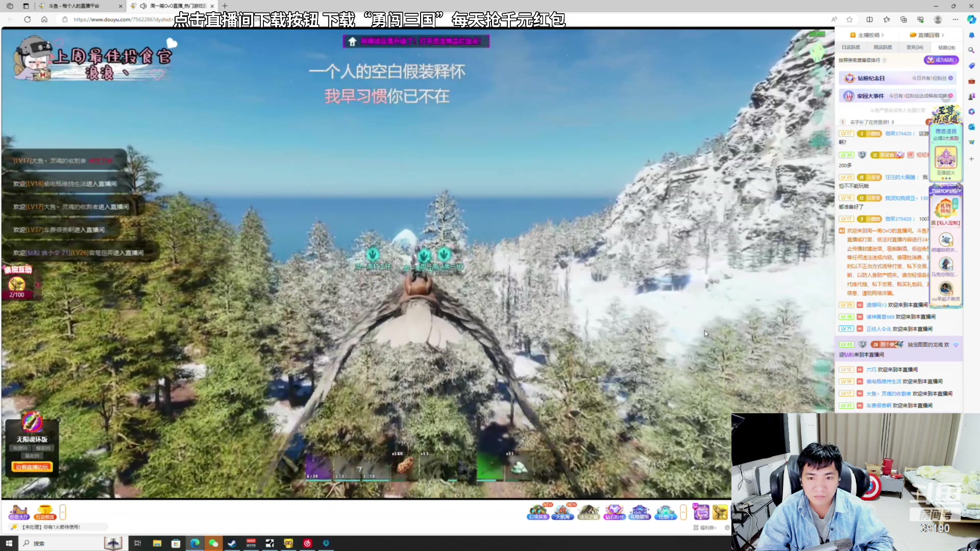The image size is (980, 551).
Task: Toggle split screen view icon
Action: tap(870, 19)
